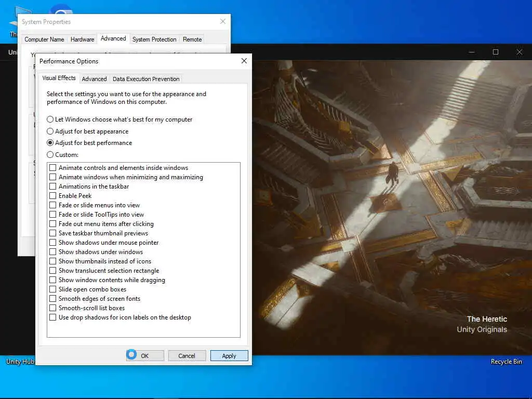Select the Unity Hub desktop label
Image resolution: width=532 pixels, height=399 pixels.
20,362
